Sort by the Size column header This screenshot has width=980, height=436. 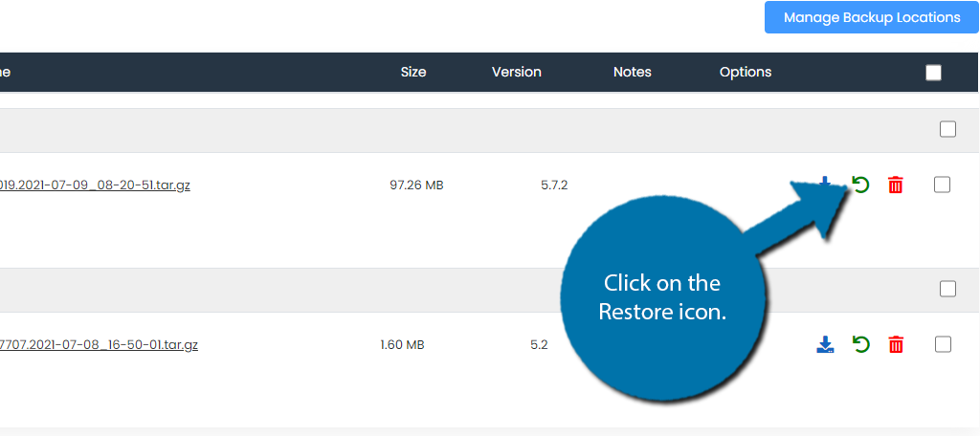pos(413,72)
